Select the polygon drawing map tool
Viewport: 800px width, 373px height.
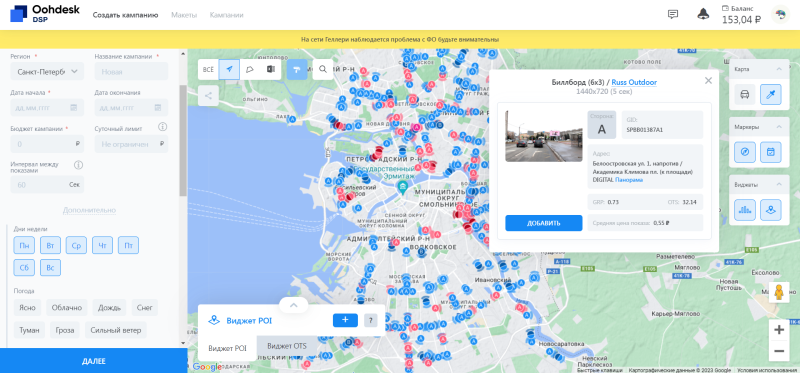tap(250, 69)
